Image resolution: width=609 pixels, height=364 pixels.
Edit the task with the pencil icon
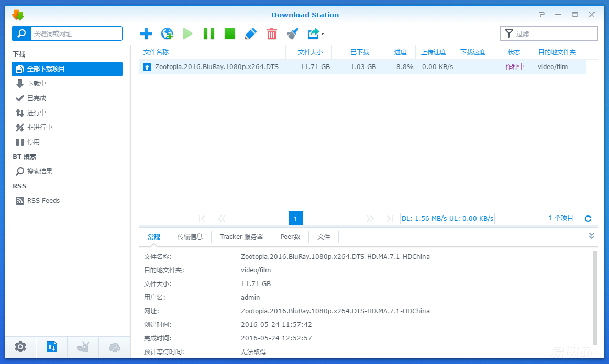pos(251,34)
